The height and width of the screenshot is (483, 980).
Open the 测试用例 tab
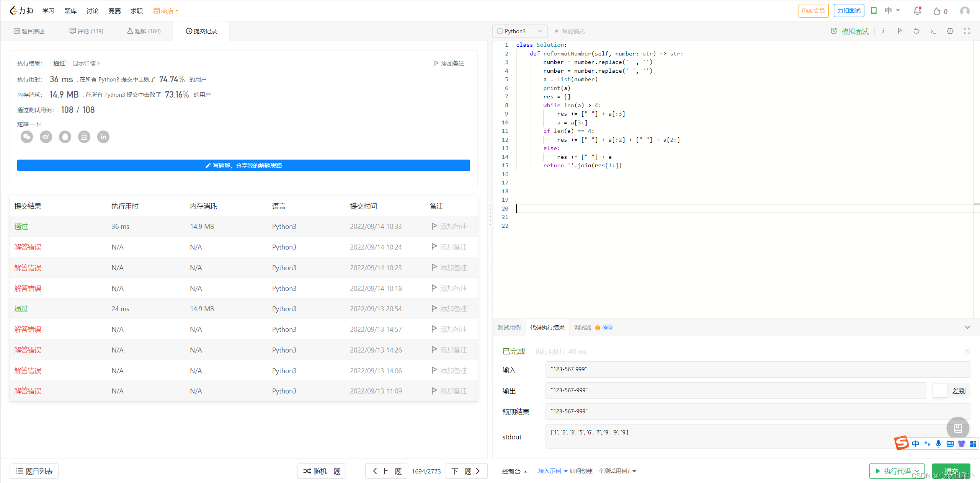pyautogui.click(x=509, y=327)
